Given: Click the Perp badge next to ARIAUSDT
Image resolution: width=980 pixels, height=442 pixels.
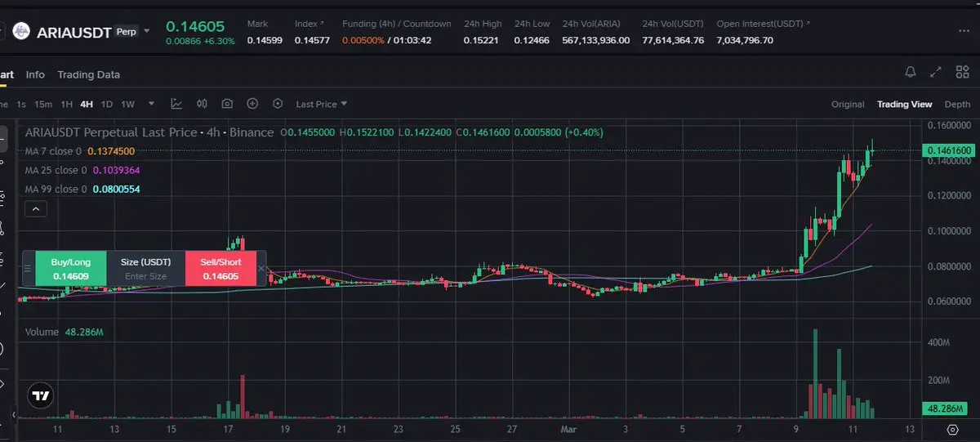Looking at the screenshot, I should 126,32.
